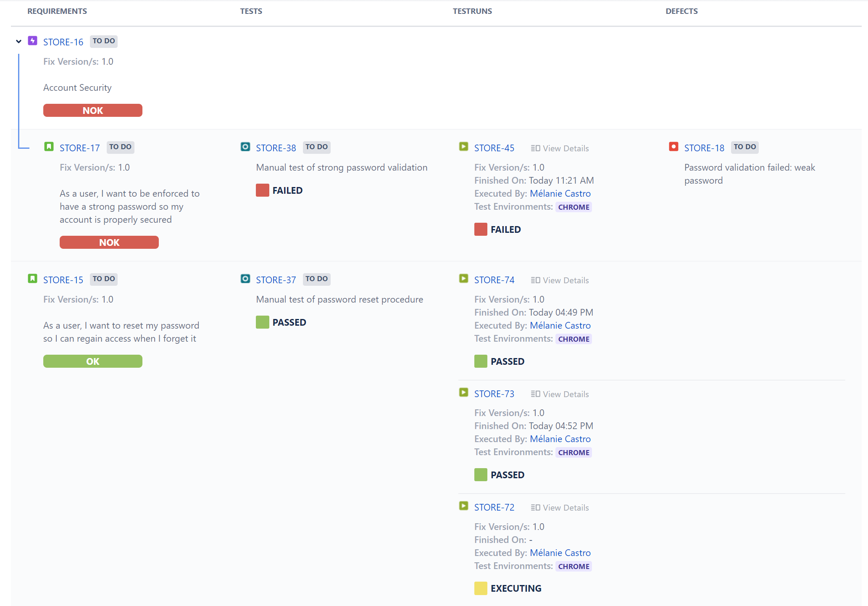Click 'Account Security' summary text
The image size is (868, 606).
pos(77,88)
